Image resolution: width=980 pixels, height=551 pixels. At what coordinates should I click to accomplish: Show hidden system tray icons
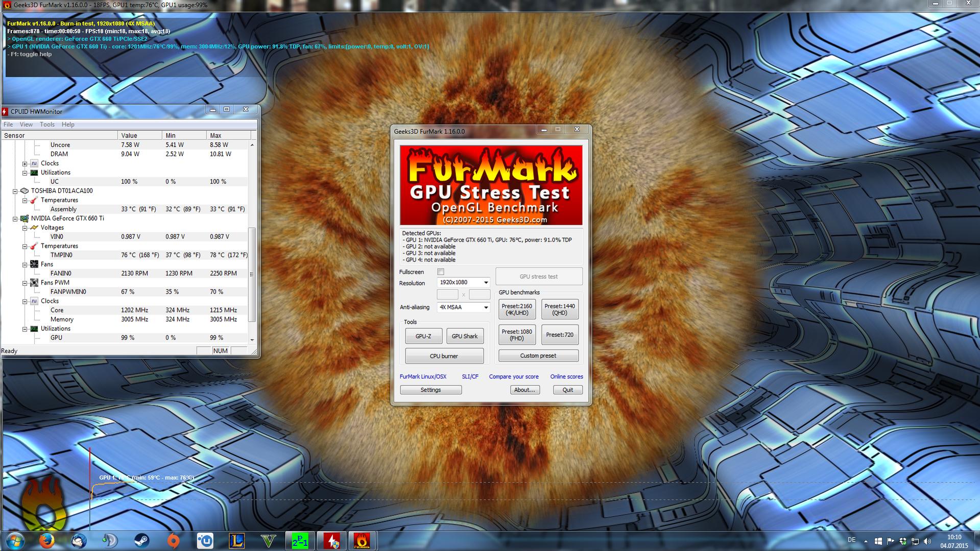point(866,541)
